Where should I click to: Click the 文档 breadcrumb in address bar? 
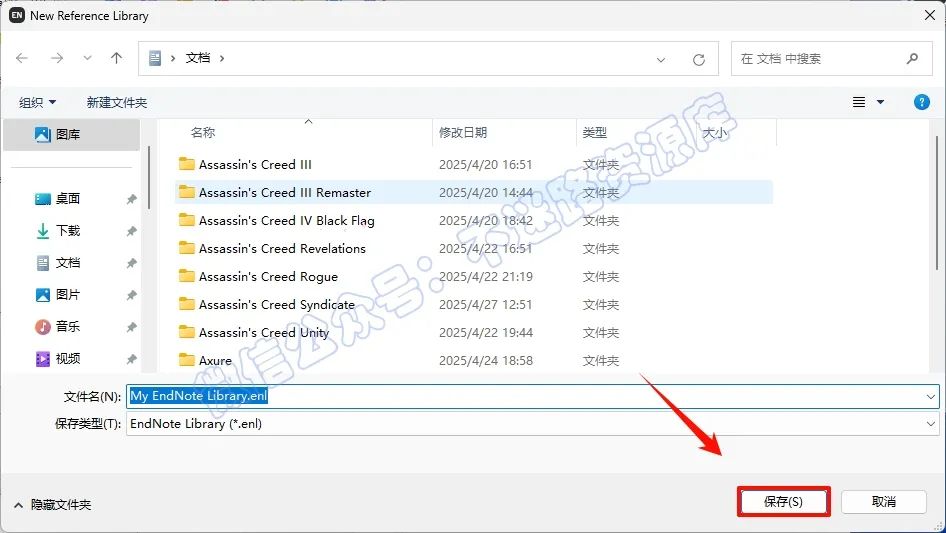(198, 58)
